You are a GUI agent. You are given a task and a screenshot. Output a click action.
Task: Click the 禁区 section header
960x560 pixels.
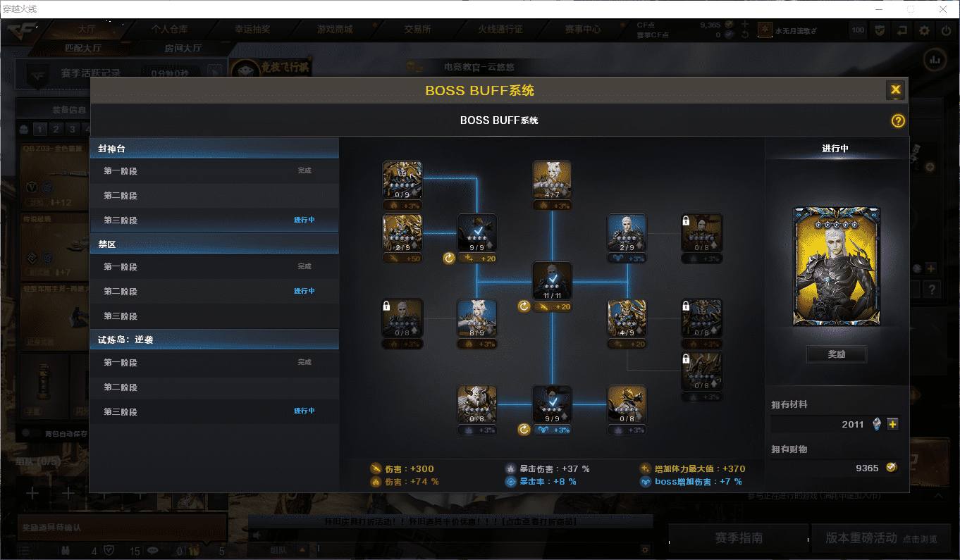[x=214, y=244]
